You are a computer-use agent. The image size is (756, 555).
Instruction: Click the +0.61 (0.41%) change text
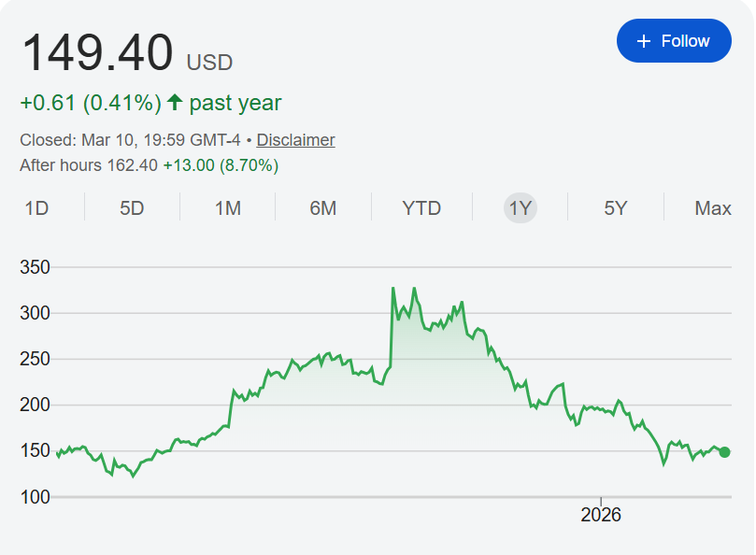pyautogui.click(x=91, y=103)
